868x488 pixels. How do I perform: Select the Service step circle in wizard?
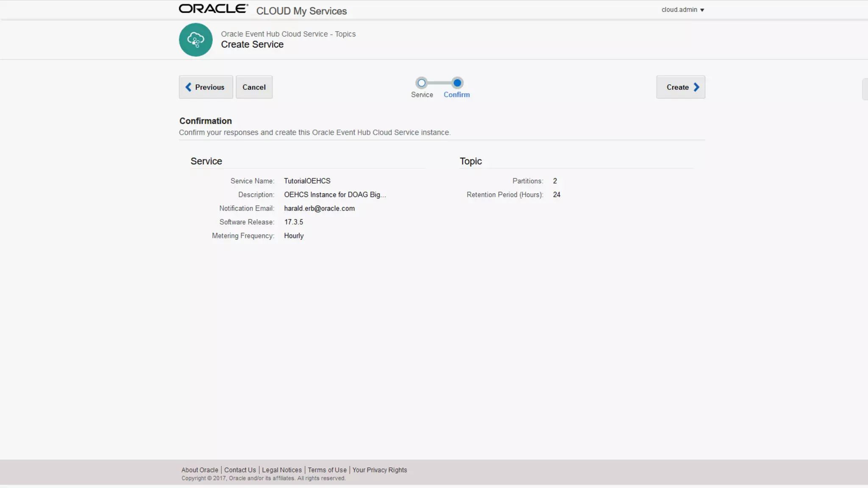point(421,83)
